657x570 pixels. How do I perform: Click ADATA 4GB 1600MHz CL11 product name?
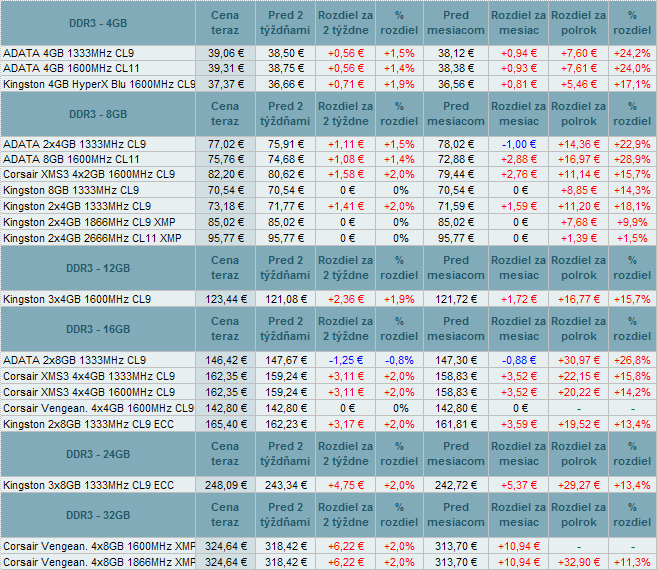click(x=71, y=68)
